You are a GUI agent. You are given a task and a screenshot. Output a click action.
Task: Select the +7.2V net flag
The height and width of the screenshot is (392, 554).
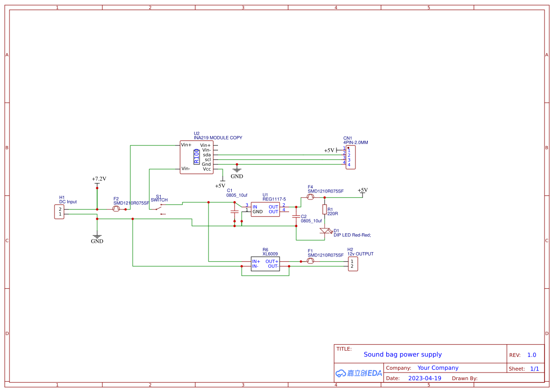99,179
